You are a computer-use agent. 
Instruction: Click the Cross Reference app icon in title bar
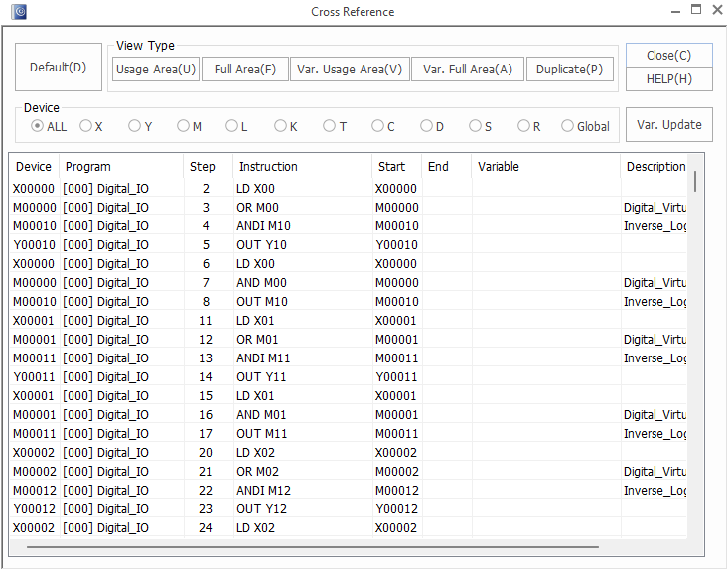[x=20, y=12]
